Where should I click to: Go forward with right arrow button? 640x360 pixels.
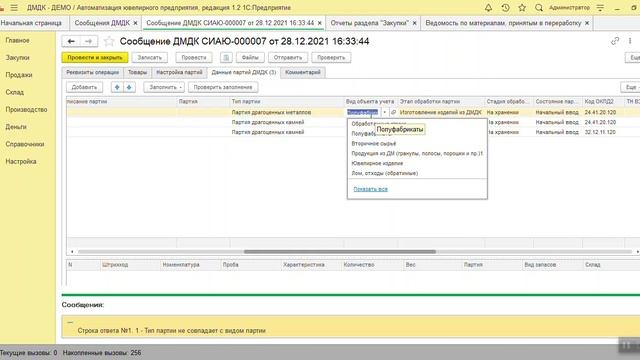coord(89,41)
